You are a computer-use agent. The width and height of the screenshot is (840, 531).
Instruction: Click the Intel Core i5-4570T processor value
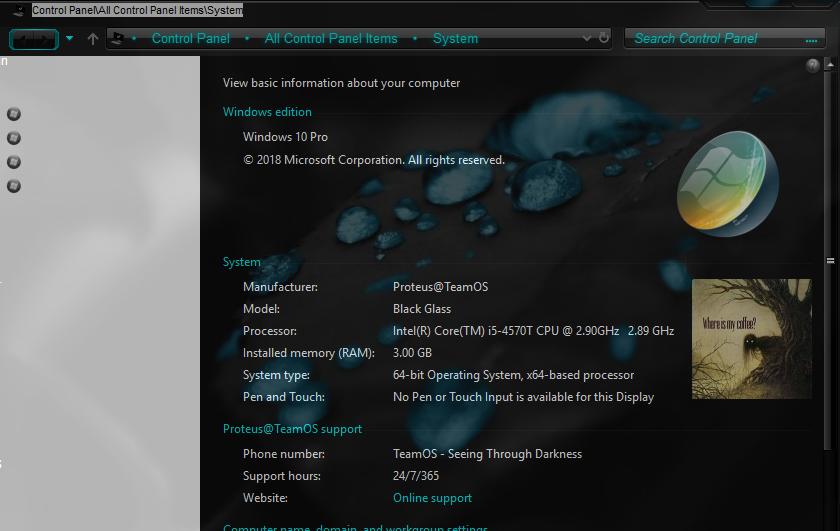pos(533,331)
